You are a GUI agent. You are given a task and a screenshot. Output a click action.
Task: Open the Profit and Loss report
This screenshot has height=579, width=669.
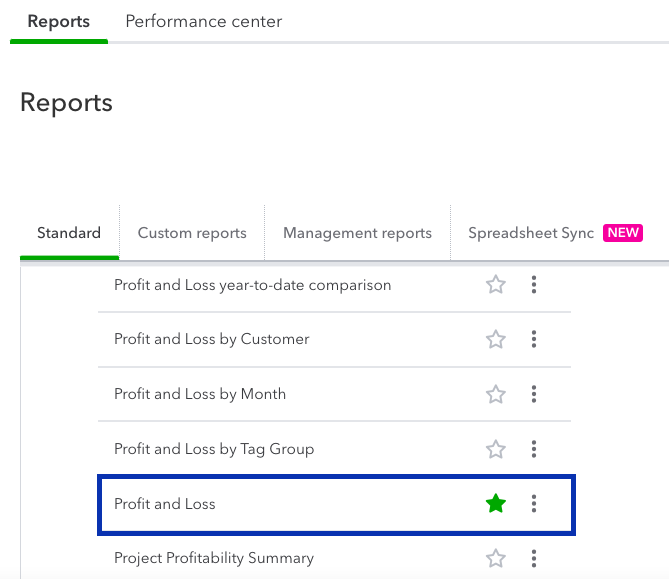(165, 504)
